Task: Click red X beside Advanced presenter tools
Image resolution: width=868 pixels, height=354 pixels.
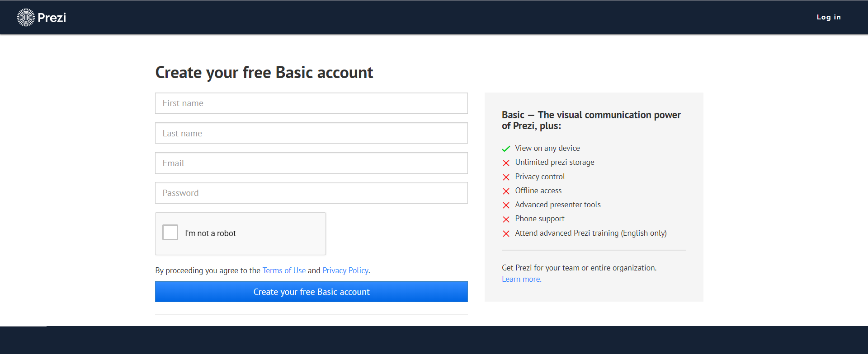Action: 506,205
